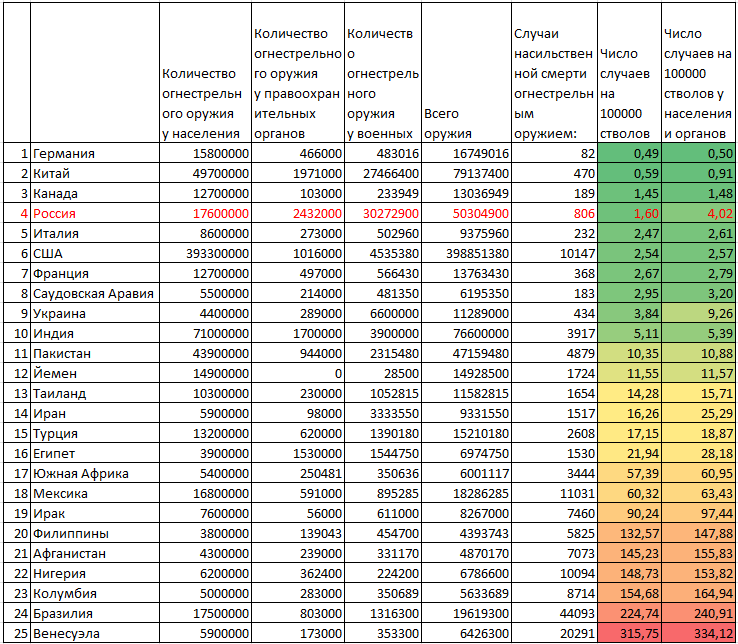Click the Случаи насильственной смерти header
This screenshot has width=738, height=644.
point(554,73)
